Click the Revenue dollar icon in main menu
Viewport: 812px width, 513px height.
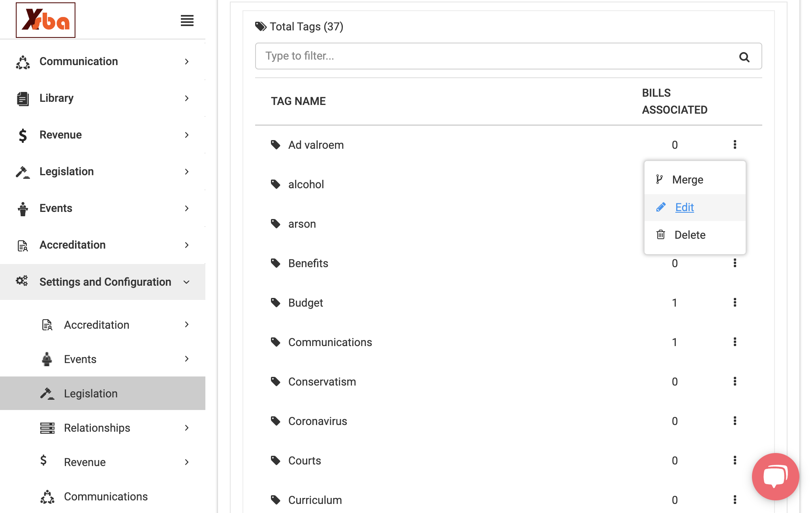pos(23,135)
